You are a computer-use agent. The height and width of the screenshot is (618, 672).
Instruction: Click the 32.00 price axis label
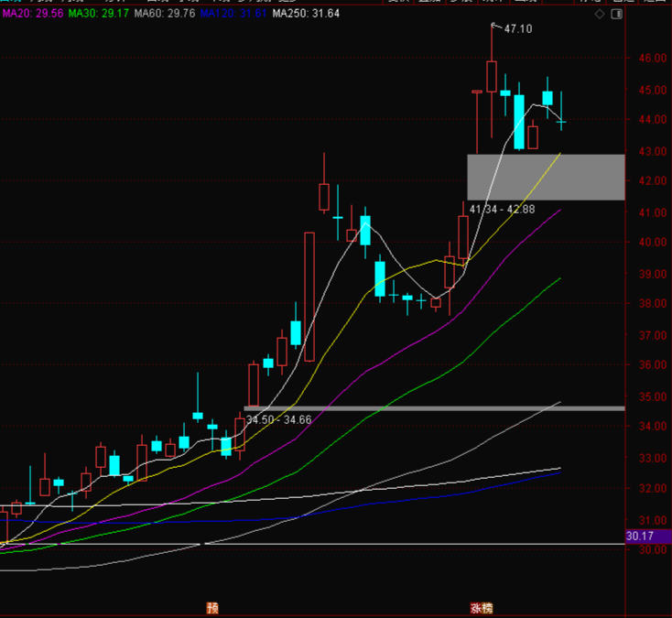pos(653,488)
